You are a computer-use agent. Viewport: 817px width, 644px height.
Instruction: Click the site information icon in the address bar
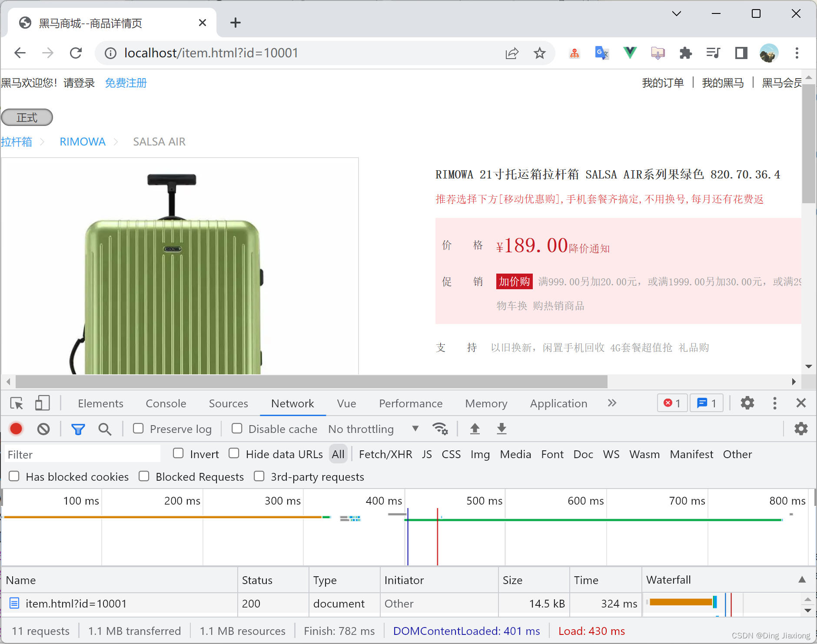(x=110, y=53)
